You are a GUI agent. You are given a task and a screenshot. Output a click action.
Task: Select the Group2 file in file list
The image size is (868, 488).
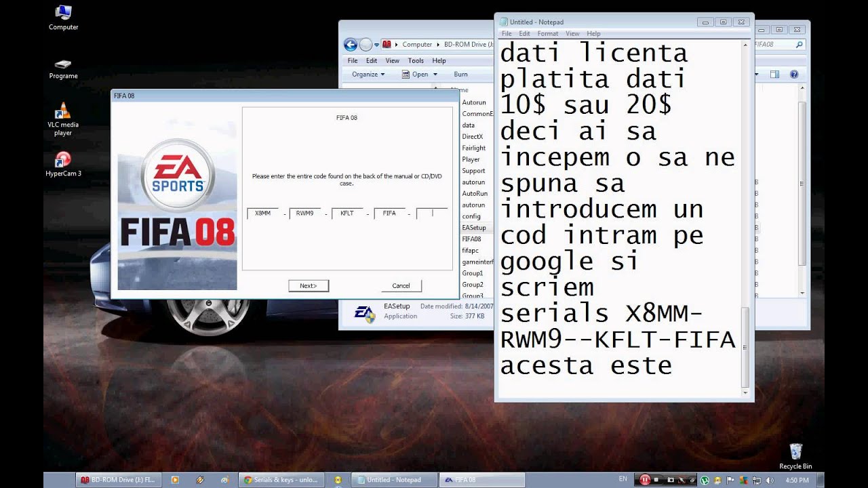[x=473, y=285]
